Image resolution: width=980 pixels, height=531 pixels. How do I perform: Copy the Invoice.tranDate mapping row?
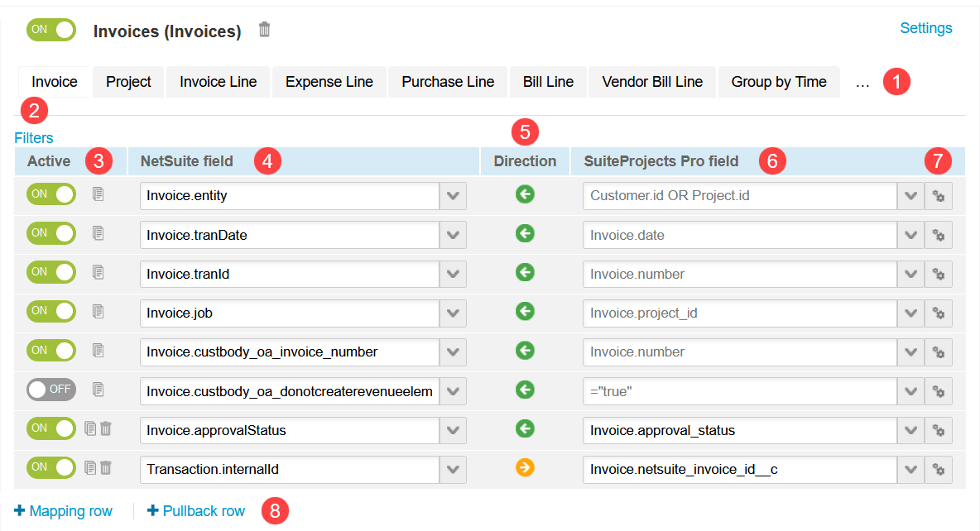98,233
